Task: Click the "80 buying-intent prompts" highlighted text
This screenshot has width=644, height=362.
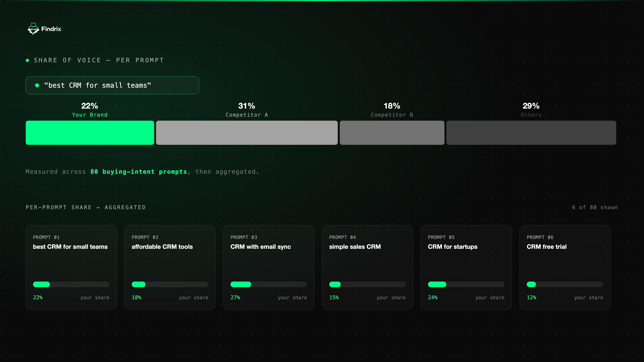Action: click(139, 172)
